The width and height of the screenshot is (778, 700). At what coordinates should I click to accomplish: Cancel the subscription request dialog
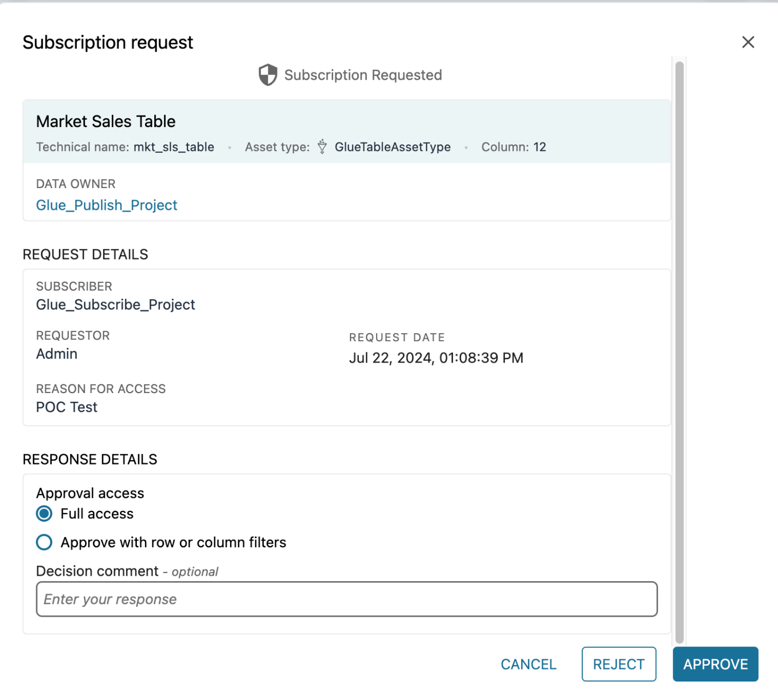(528, 664)
